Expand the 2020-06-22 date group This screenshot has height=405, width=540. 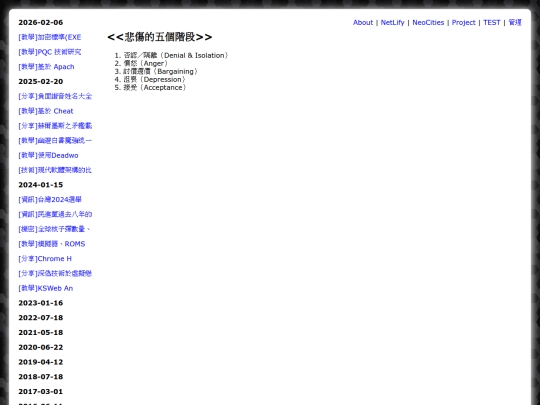pos(41,347)
